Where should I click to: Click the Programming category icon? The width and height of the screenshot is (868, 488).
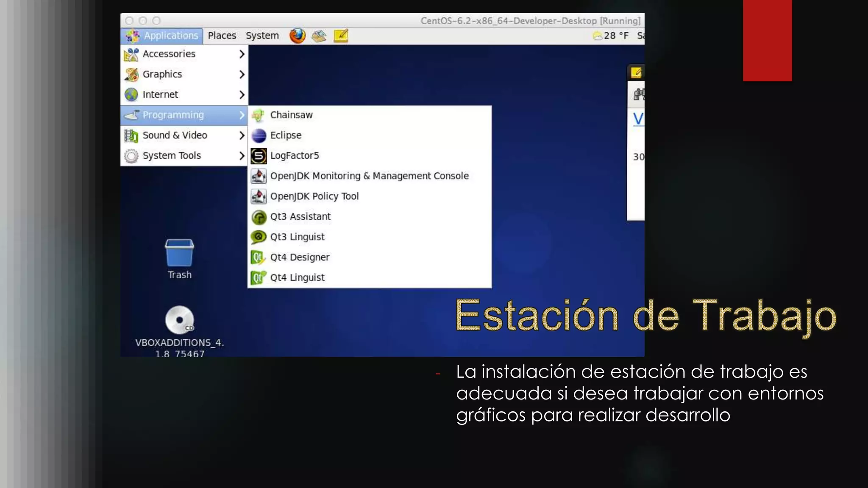pos(131,115)
